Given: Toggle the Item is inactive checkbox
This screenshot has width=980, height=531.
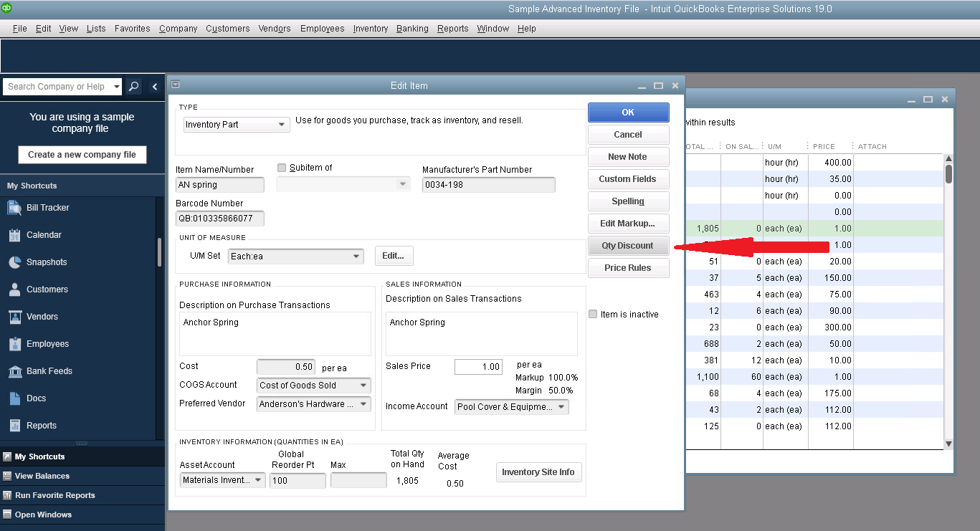Looking at the screenshot, I should tap(593, 314).
